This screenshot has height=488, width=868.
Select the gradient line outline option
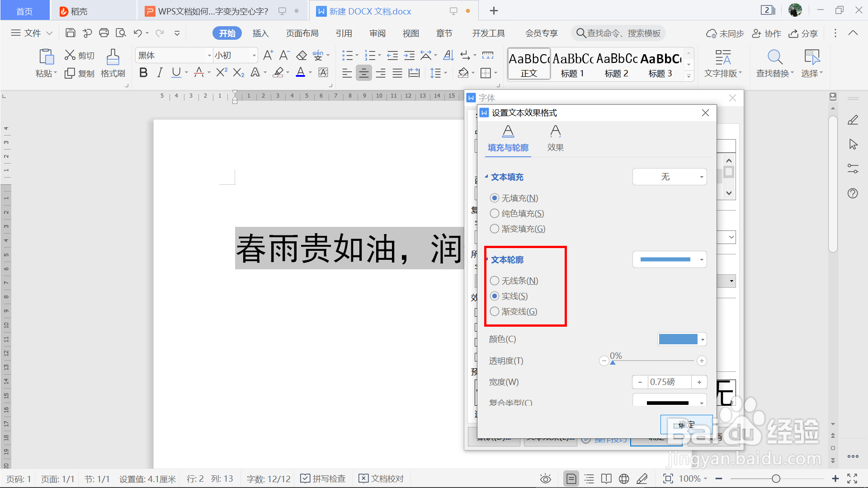coord(495,311)
